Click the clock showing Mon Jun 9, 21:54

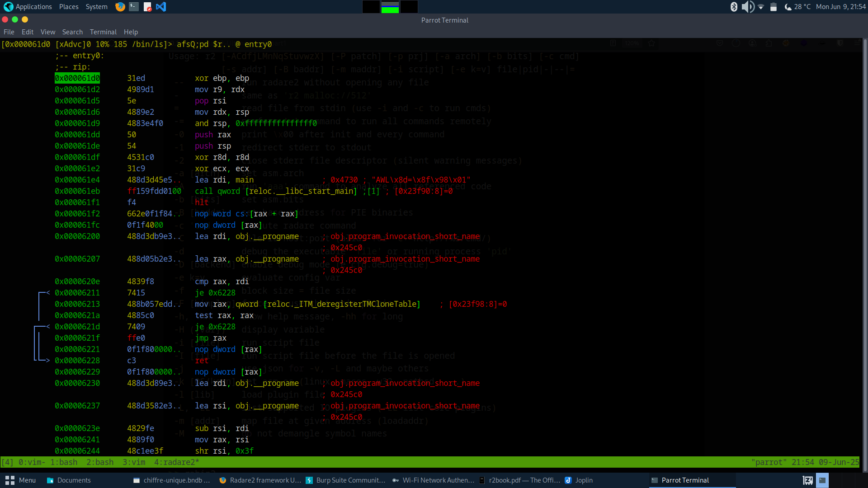coord(840,7)
